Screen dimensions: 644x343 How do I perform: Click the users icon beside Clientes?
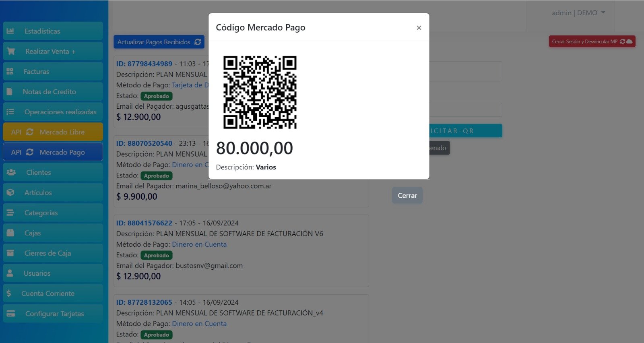point(11,172)
